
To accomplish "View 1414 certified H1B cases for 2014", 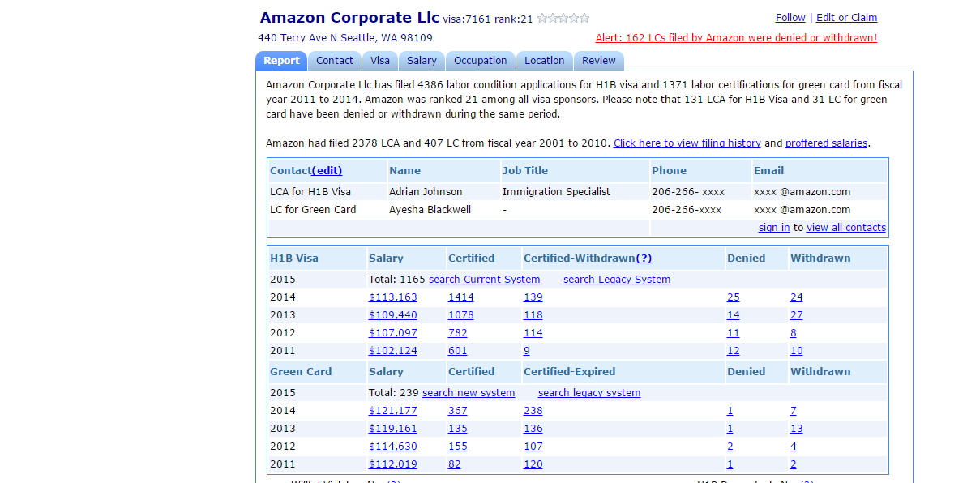I will tap(461, 297).
